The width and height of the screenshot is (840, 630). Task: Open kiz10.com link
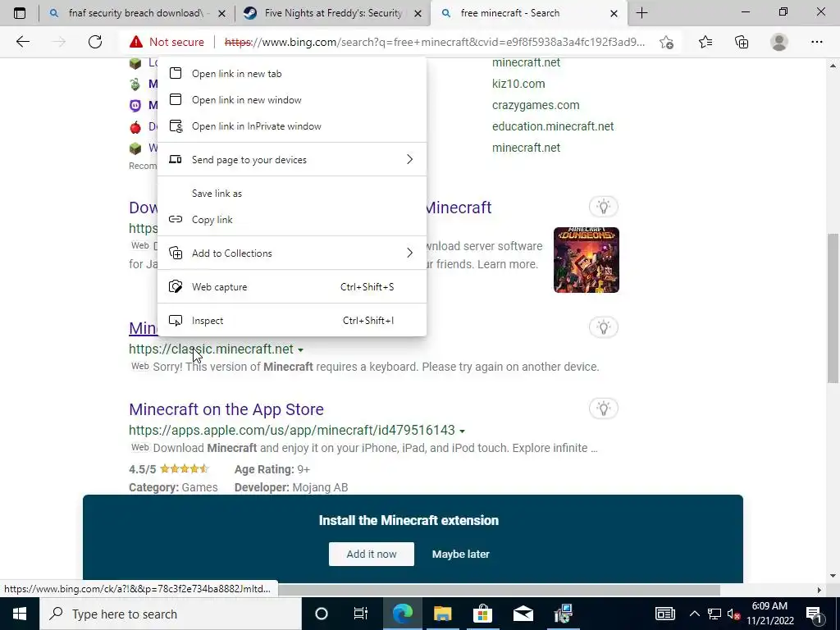(x=518, y=84)
